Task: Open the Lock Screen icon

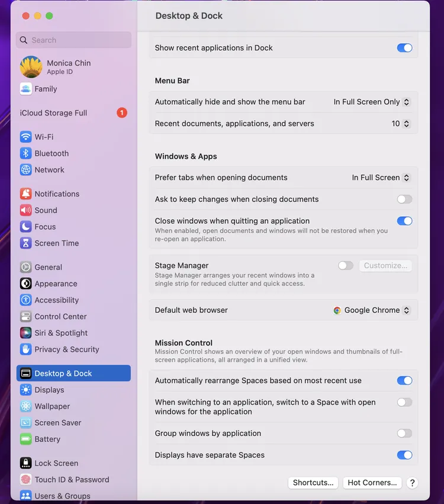Action: tap(25, 463)
